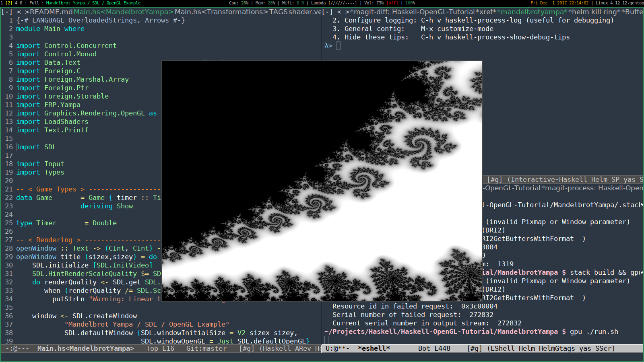Click 'module Main where' on line 2
The width and height of the screenshot is (644, 362).
50,29
